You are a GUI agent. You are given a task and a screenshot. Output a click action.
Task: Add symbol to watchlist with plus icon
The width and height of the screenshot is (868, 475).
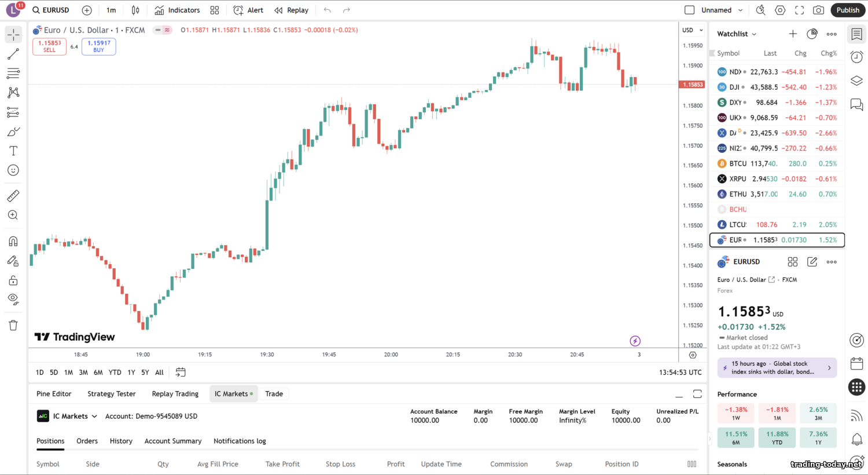[793, 34]
